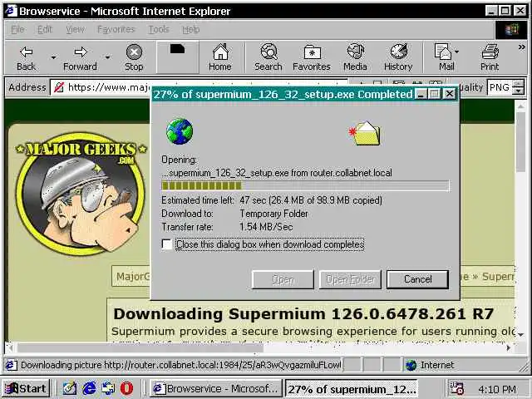
Task: Click the scroll right arrow of the page
Action: [508, 347]
